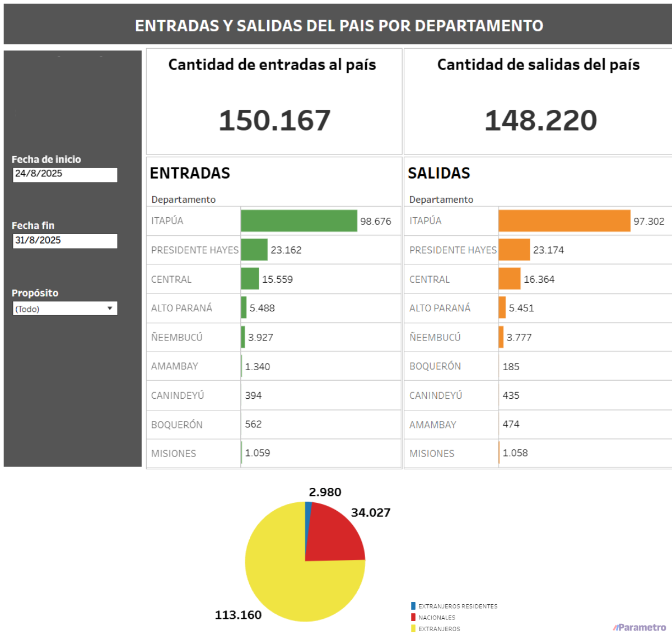Select ALTO PARANÁ row label in ENTRADAS
The height and width of the screenshot is (644, 672).
tap(181, 308)
